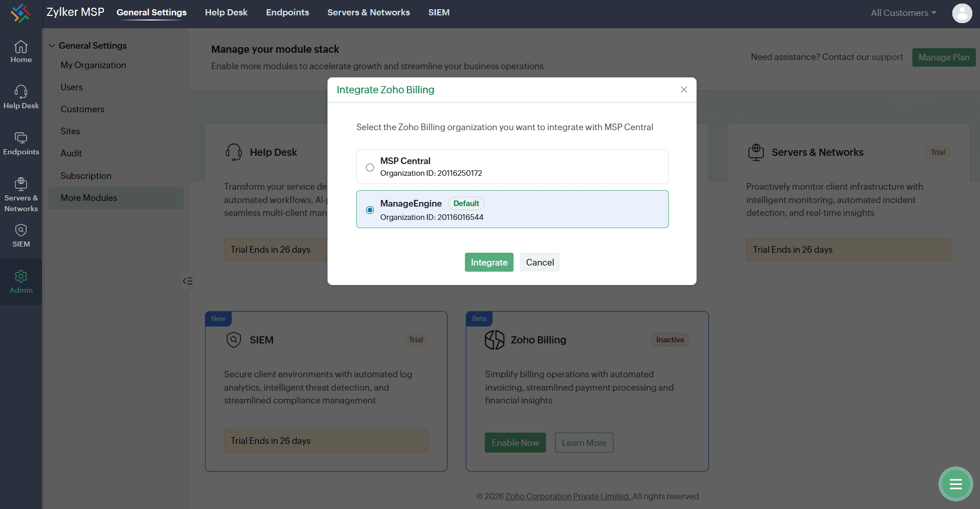Click Learn More on Zoho Billing
The height and width of the screenshot is (509, 980).
tap(584, 443)
